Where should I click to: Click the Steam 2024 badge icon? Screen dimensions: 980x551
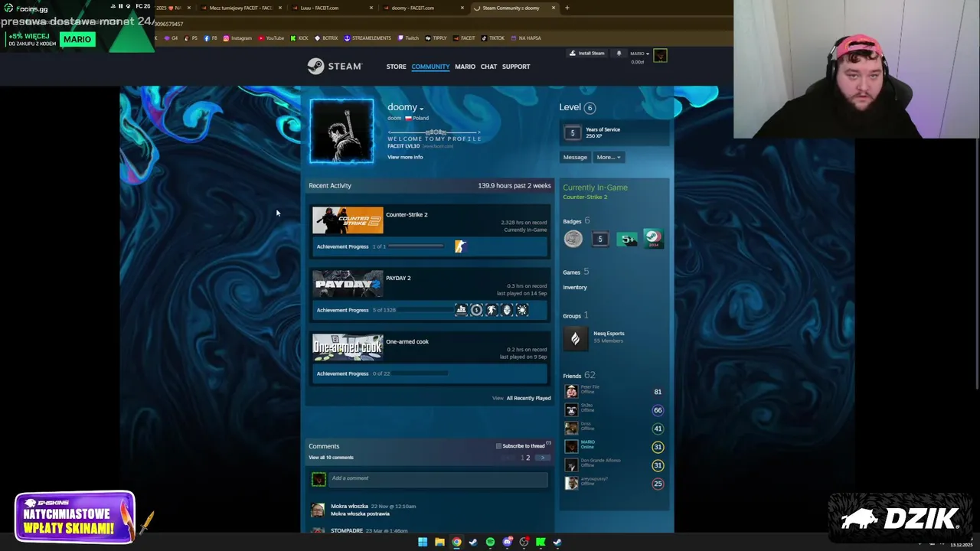tap(653, 239)
